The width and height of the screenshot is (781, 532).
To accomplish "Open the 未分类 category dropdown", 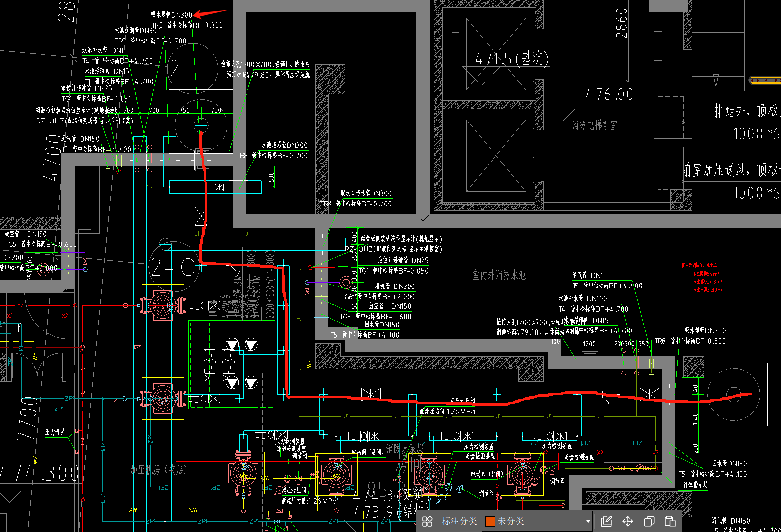I will point(537,521).
